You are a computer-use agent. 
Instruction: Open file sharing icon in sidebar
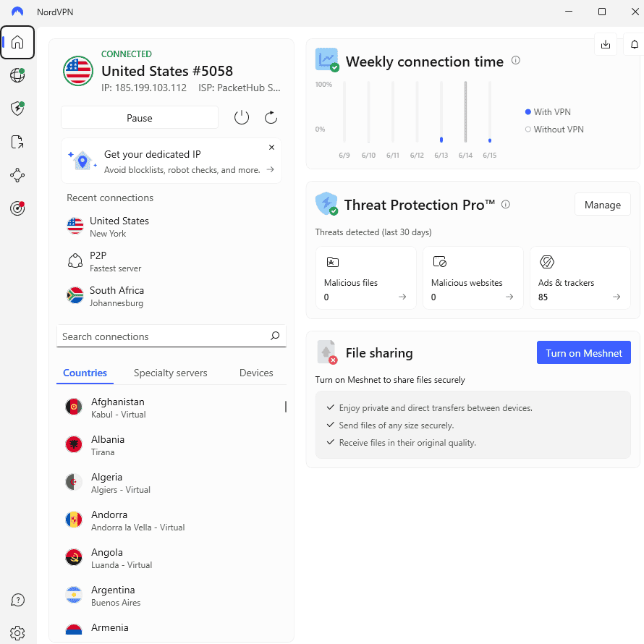tap(17, 142)
